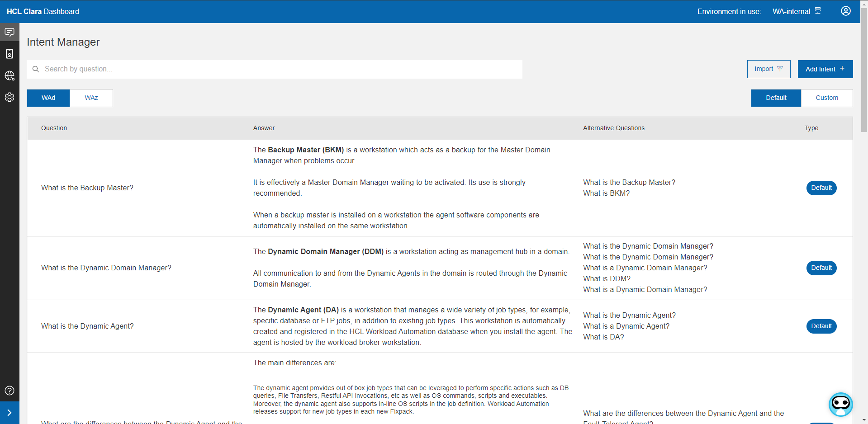Image resolution: width=868 pixels, height=424 pixels.
Task: Open the Clara chatbot robot icon
Action: coord(840,404)
